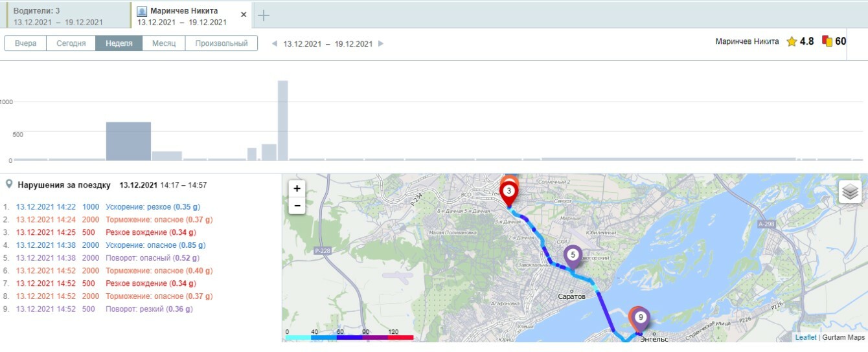Select the Неделя period button
The image size is (868, 352).
(x=119, y=43)
